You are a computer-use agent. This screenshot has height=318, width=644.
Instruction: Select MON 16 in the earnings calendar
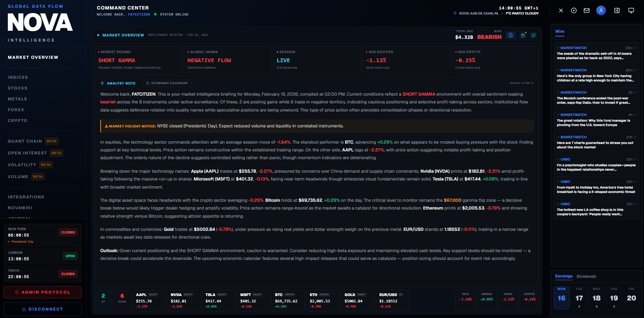click(561, 297)
